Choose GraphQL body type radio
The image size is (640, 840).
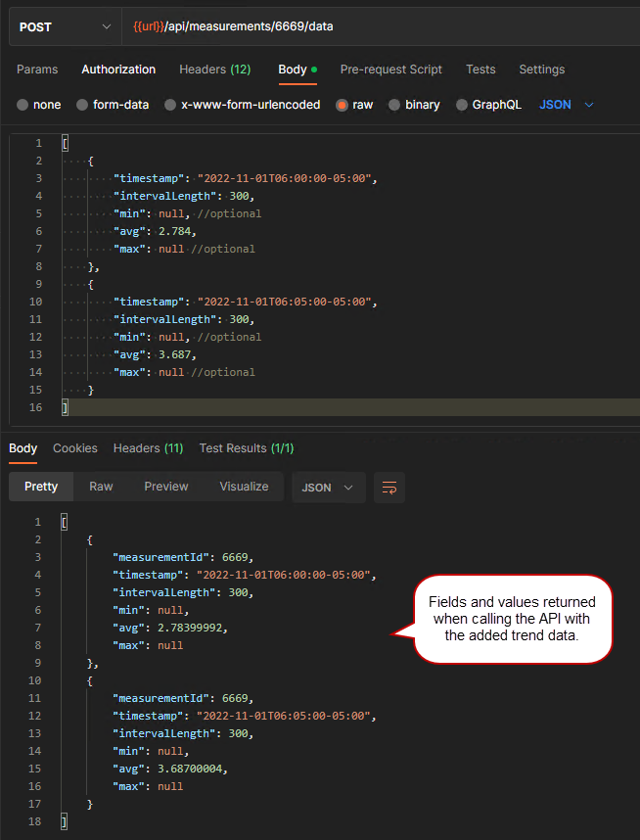[x=462, y=105]
